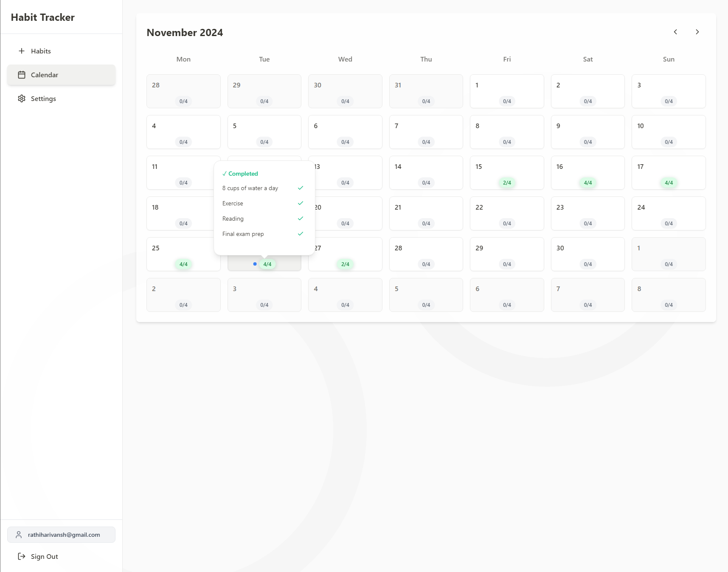Image resolution: width=728 pixels, height=572 pixels.
Task: Click the plus icon beside Habits
Action: pos(22,51)
